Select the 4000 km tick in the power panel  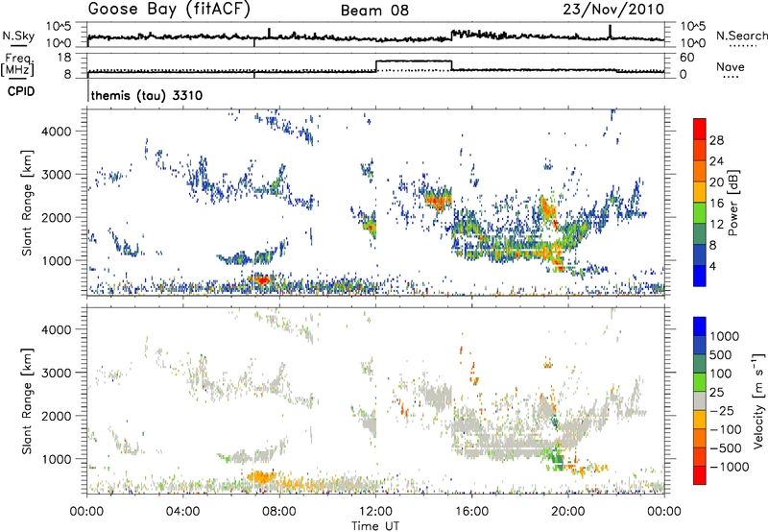[56, 132]
